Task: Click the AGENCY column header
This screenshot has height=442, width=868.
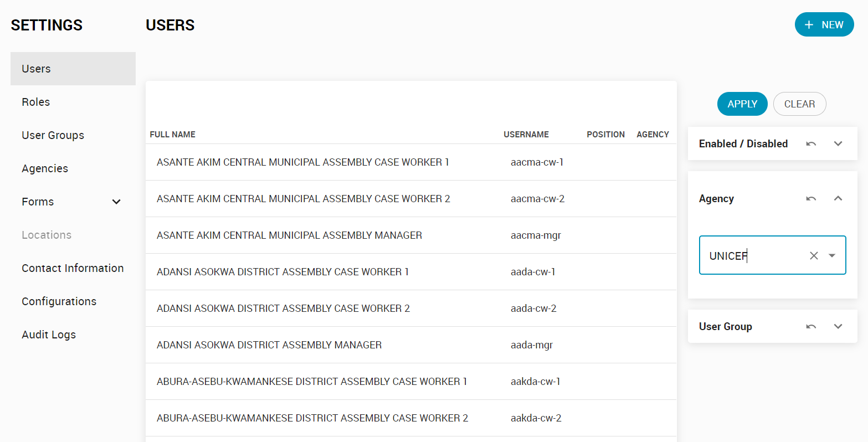Action: [653, 135]
